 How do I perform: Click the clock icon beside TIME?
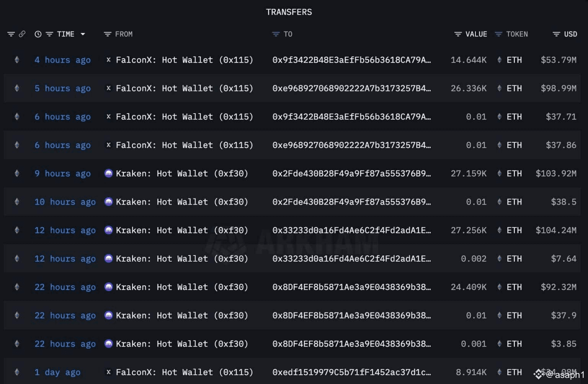coord(38,34)
